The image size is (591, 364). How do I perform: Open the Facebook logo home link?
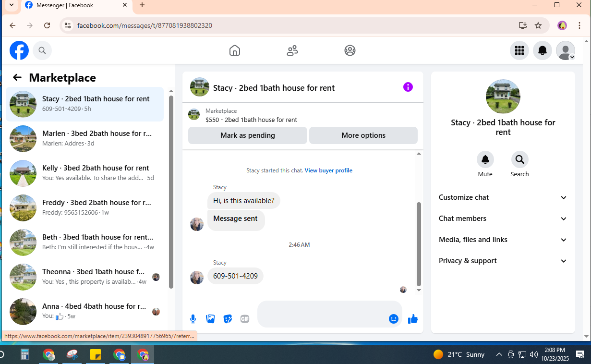point(19,50)
